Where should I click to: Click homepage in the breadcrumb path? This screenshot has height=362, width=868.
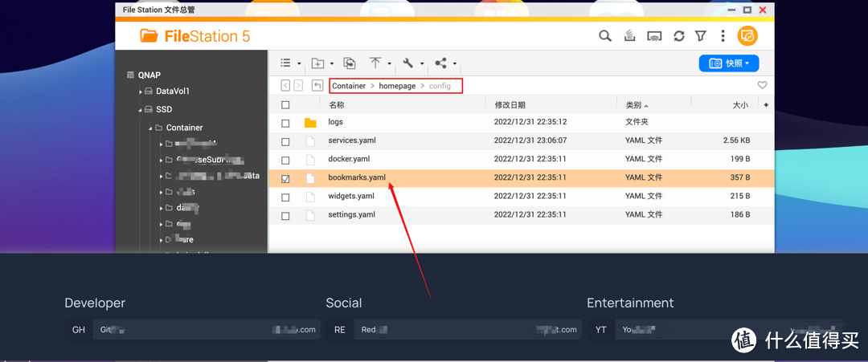397,86
